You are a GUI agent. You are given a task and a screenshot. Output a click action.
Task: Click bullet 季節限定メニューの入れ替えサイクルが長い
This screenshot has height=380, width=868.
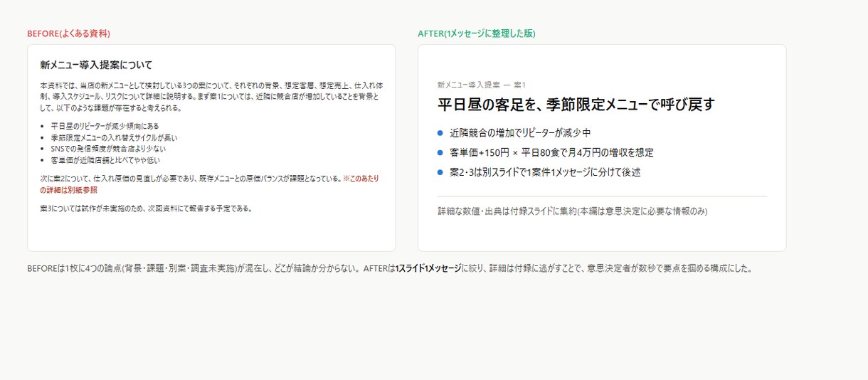(114, 137)
